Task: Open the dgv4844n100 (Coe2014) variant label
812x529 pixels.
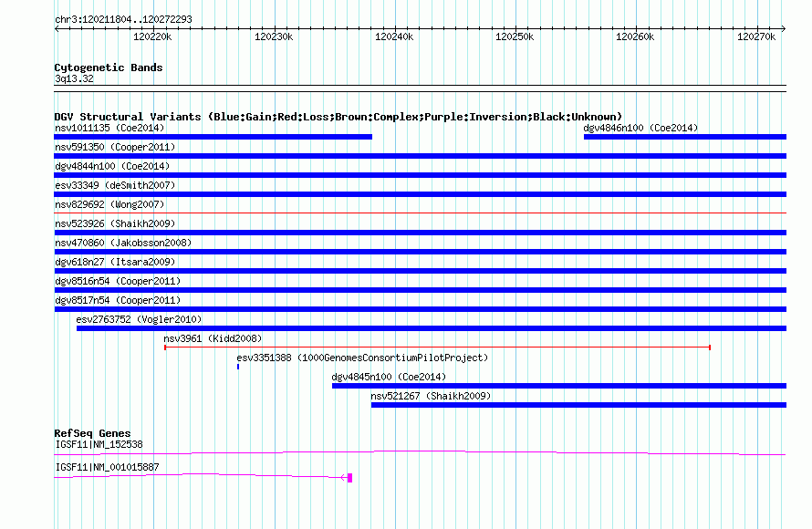Action: [x=112, y=166]
